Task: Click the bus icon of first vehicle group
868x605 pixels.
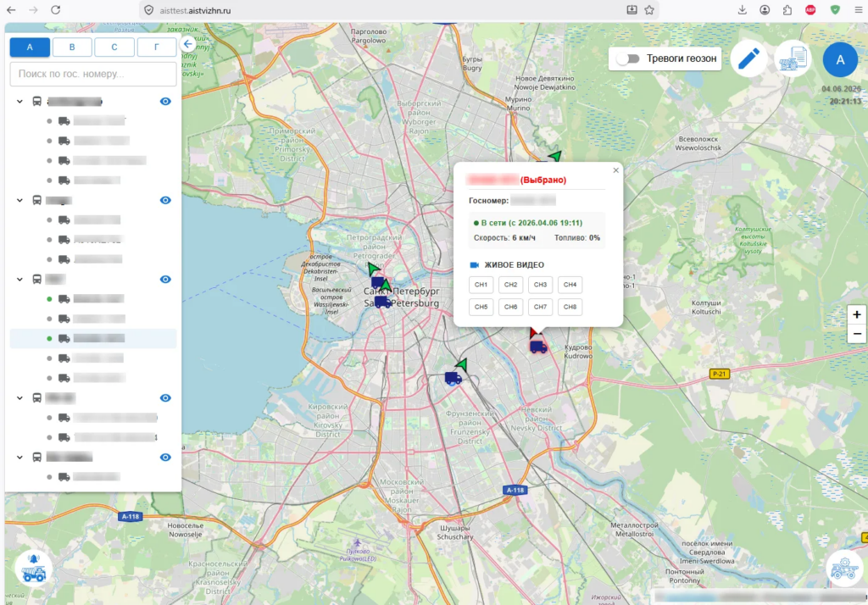Action: point(37,102)
